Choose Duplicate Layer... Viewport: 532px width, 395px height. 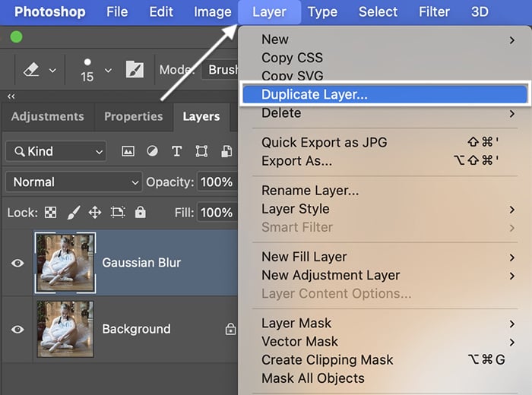tap(385, 94)
